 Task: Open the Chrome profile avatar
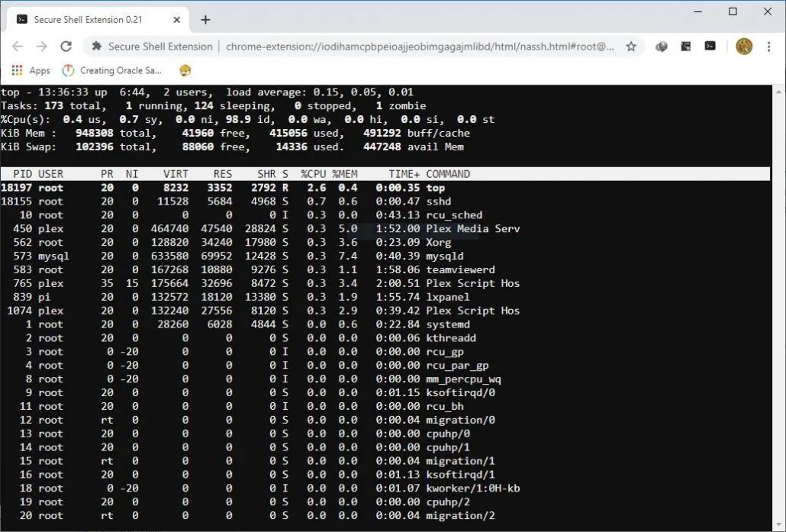coord(744,47)
